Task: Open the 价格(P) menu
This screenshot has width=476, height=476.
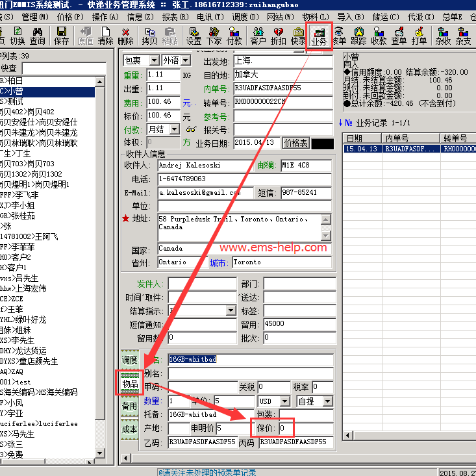Action: 70,17
